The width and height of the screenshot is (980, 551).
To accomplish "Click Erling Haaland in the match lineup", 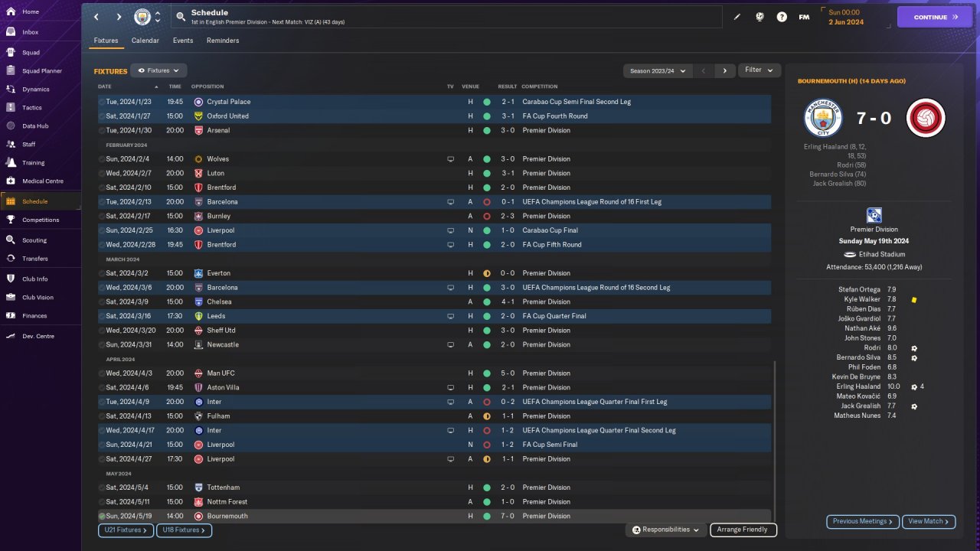I will tap(859, 386).
